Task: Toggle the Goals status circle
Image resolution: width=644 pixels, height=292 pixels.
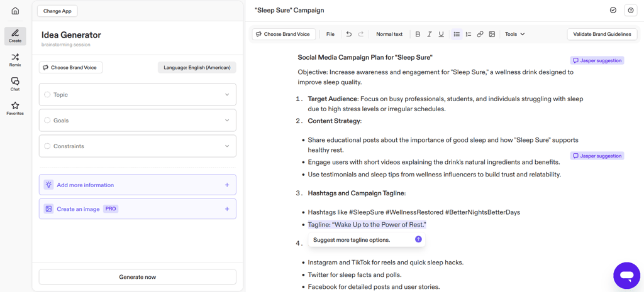Action: (x=47, y=121)
